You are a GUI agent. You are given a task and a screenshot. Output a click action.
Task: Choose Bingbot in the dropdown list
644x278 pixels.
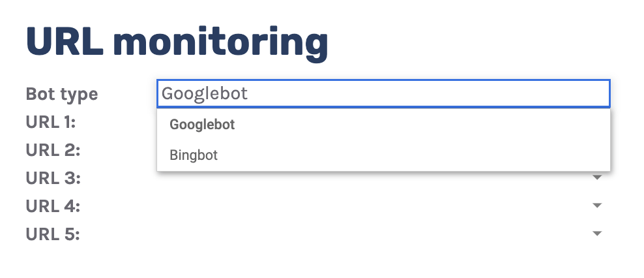point(194,155)
